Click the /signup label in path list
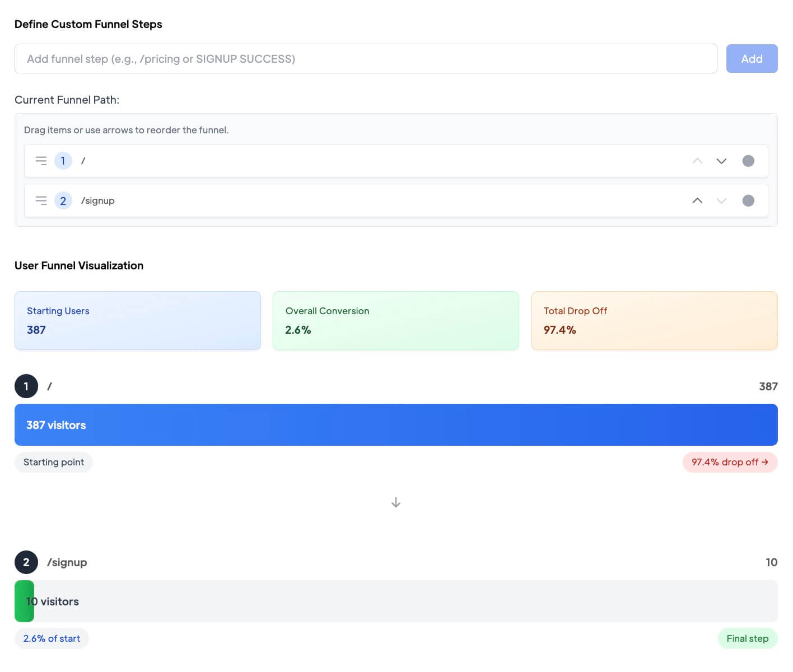793x672 pixels. [x=98, y=200]
